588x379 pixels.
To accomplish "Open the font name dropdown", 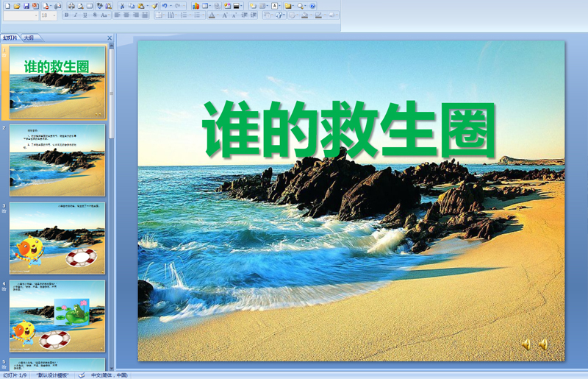I will point(36,15).
